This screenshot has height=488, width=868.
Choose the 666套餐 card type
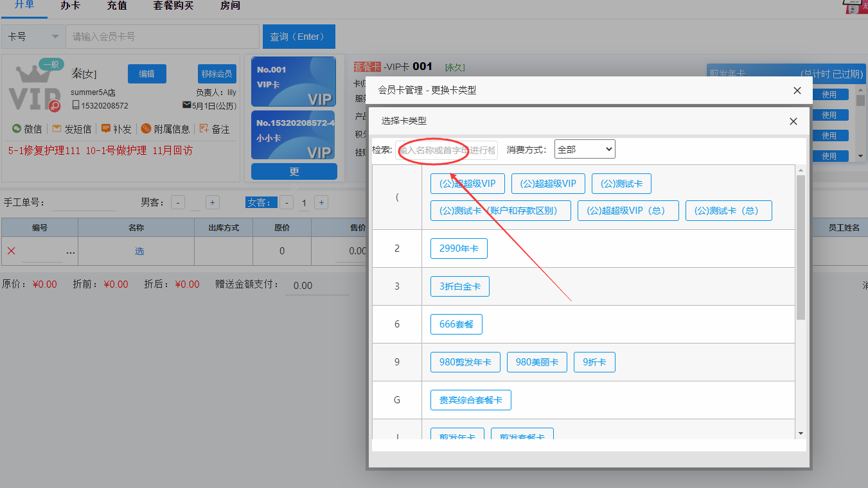coord(456,324)
